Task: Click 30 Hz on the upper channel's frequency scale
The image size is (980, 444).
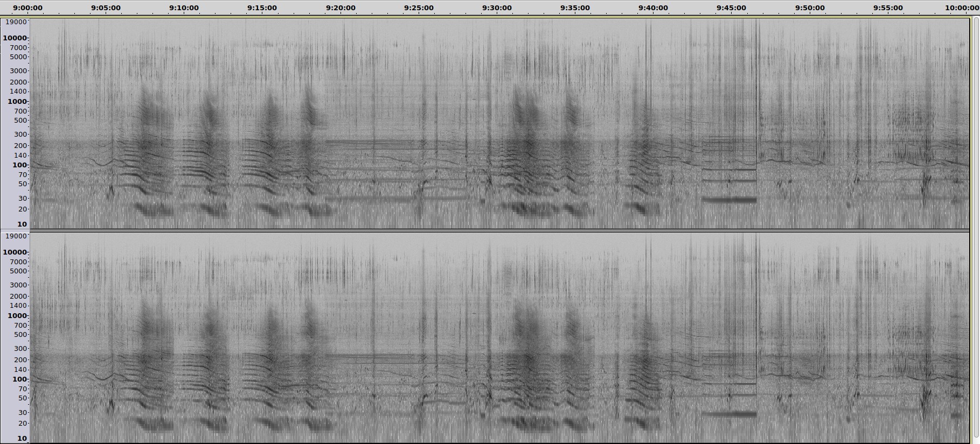Action: point(22,199)
